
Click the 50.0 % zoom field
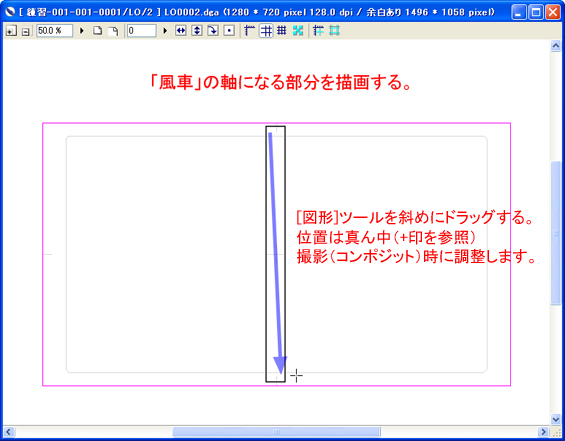[54, 31]
